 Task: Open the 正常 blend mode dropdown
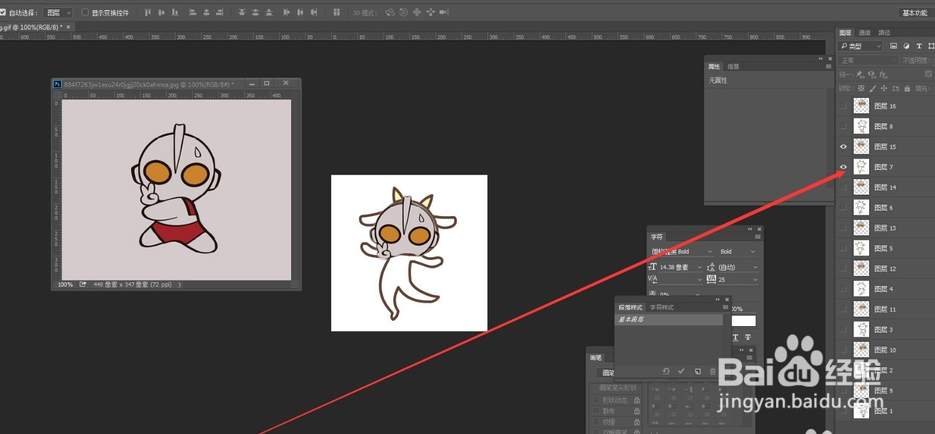tap(868, 60)
